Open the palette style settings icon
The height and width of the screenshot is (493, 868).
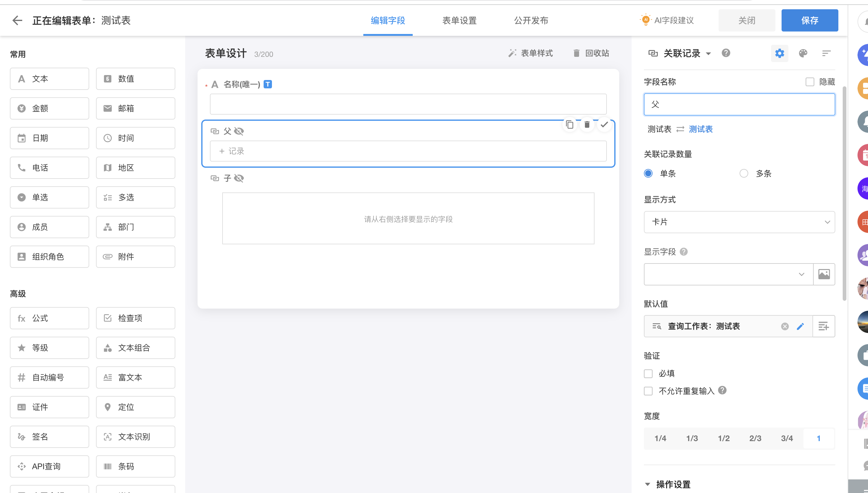click(x=803, y=53)
